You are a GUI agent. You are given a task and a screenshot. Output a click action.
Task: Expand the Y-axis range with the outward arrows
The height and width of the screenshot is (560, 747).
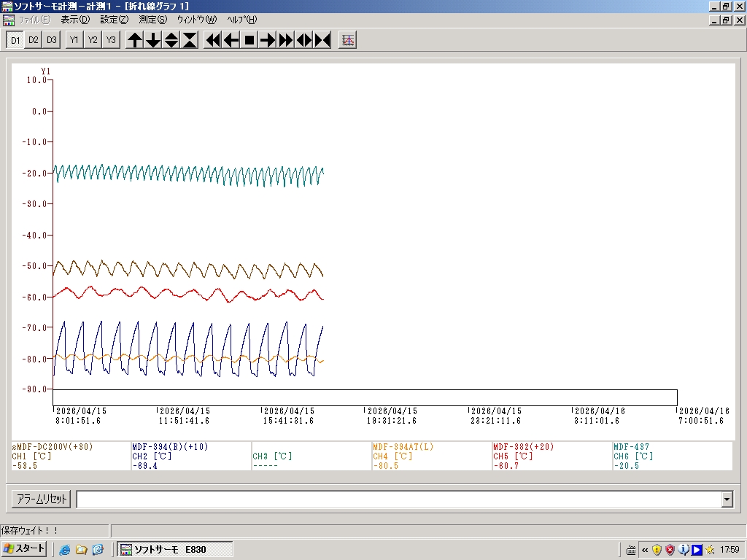pyautogui.click(x=171, y=40)
